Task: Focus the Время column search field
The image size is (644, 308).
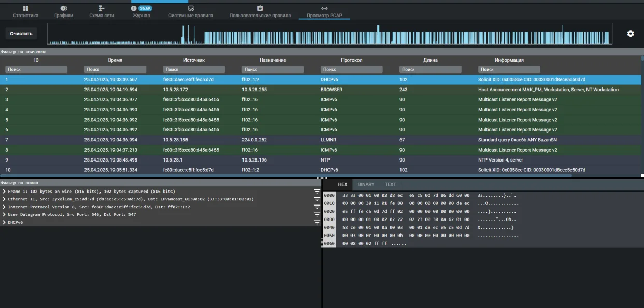Action: [115, 69]
